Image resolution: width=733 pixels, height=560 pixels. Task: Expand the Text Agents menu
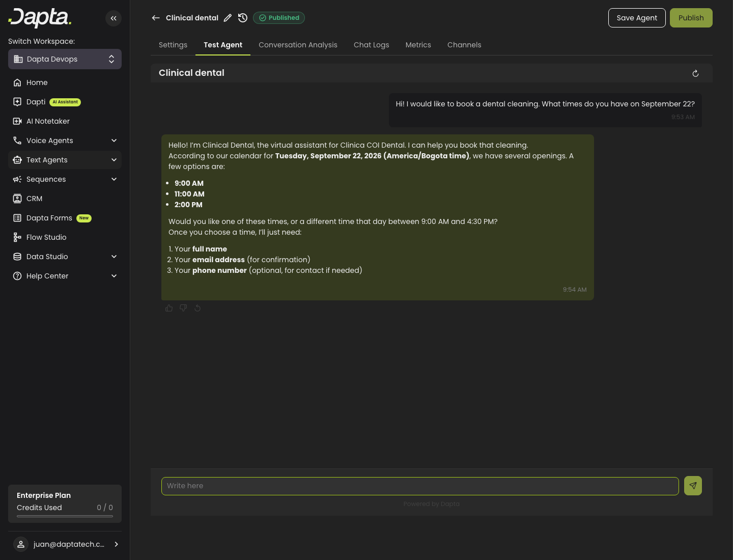tap(65, 160)
